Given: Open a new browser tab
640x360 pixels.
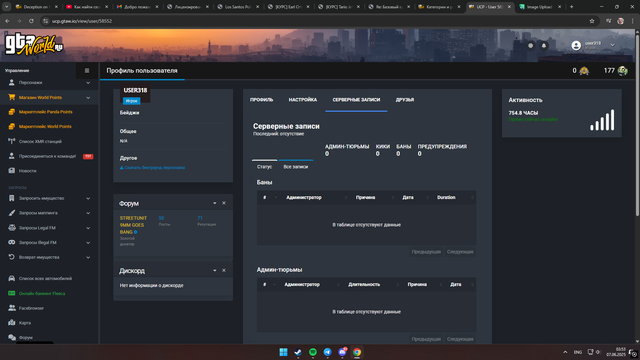Looking at the screenshot, I should [571, 7].
